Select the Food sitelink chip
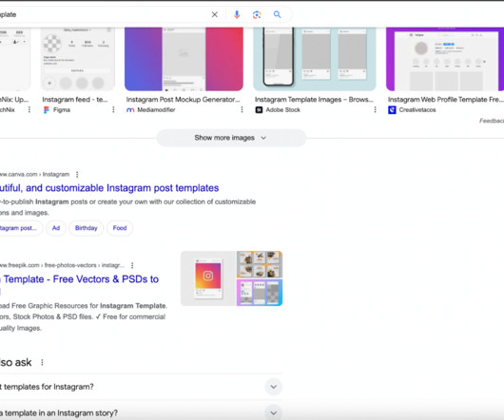 [120, 228]
